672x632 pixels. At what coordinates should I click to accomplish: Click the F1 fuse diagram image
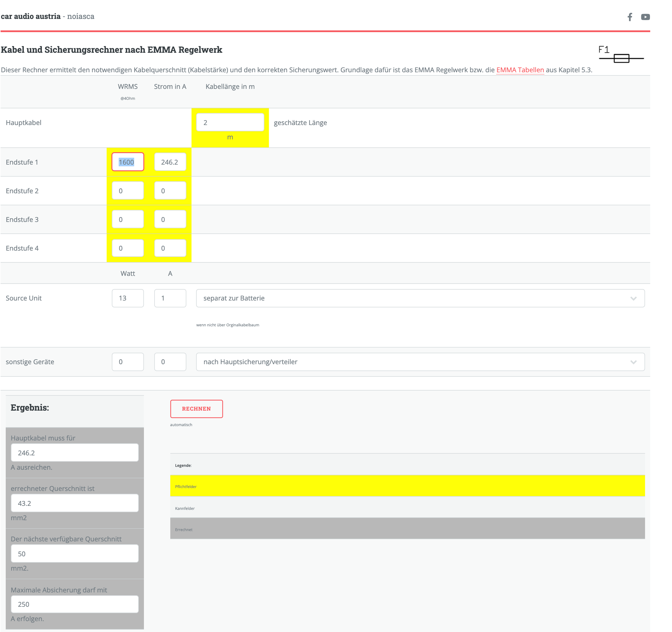pyautogui.click(x=621, y=55)
